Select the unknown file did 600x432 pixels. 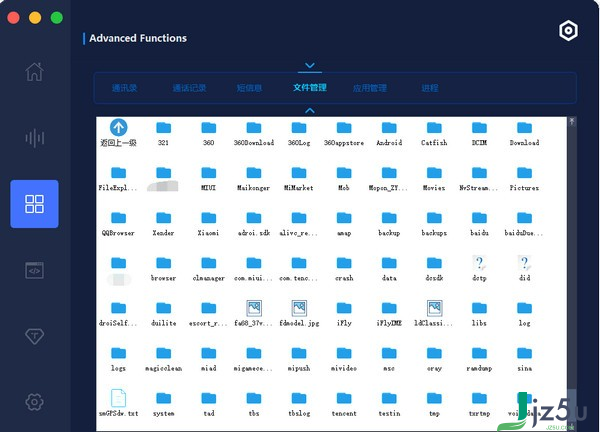click(x=525, y=268)
